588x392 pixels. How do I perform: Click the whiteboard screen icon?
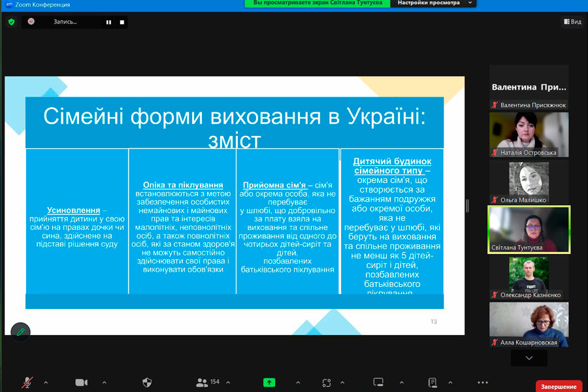click(x=378, y=382)
